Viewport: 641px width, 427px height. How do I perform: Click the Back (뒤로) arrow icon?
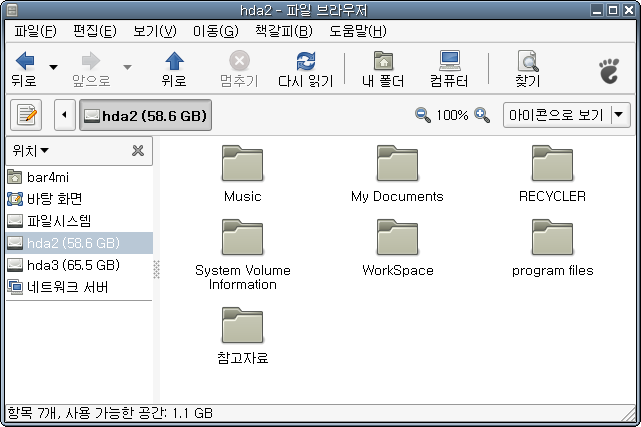24,62
